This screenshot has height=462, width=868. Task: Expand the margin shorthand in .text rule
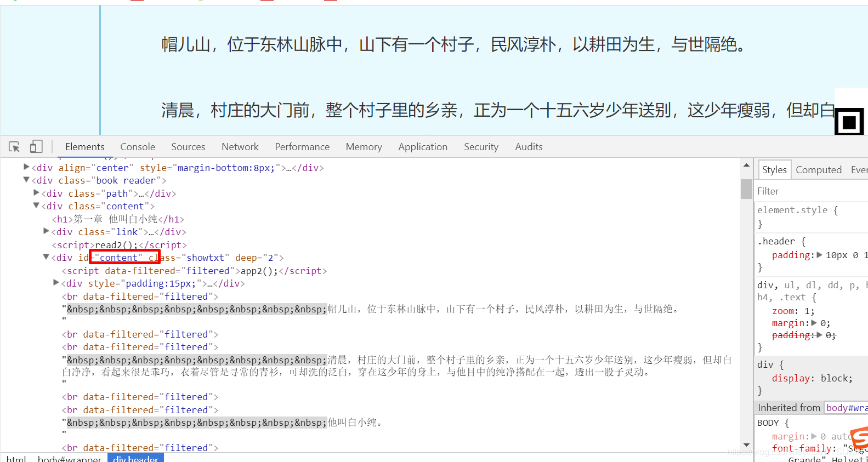(x=814, y=323)
